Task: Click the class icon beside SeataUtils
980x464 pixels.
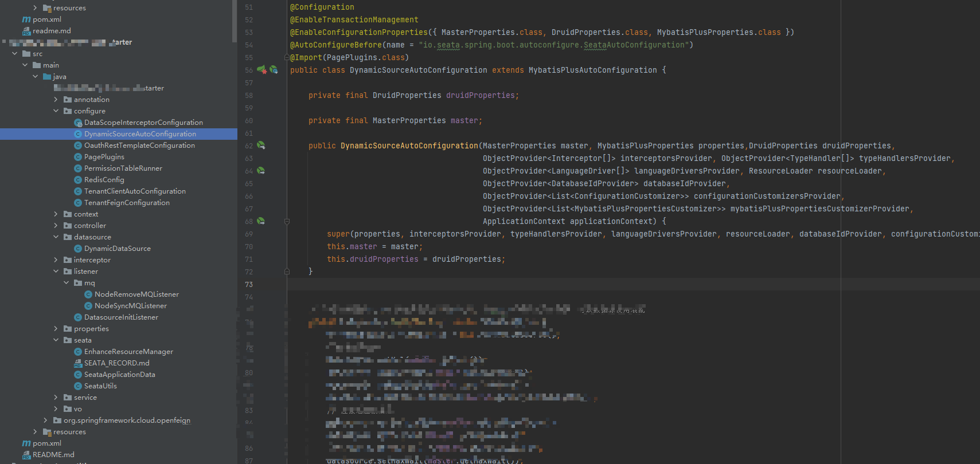Action: click(x=78, y=386)
